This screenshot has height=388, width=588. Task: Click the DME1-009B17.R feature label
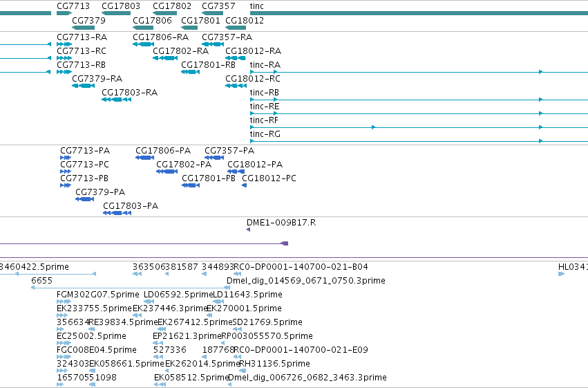pos(281,223)
